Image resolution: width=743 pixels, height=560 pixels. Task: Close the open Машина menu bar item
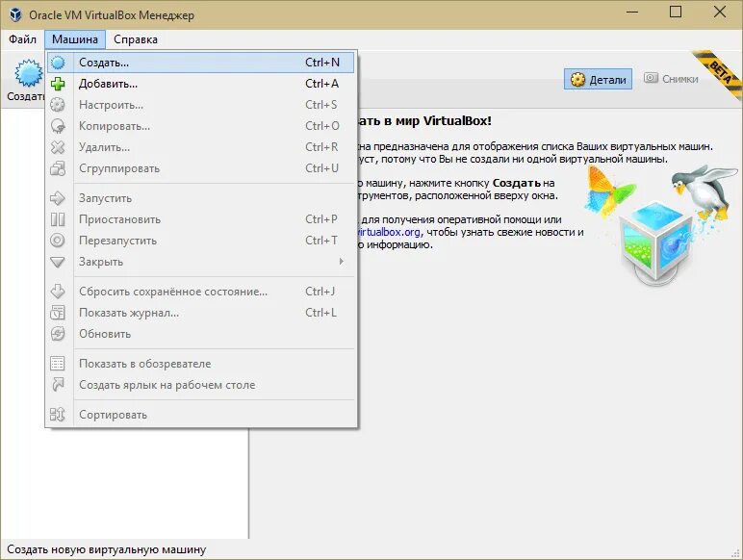[x=75, y=39]
